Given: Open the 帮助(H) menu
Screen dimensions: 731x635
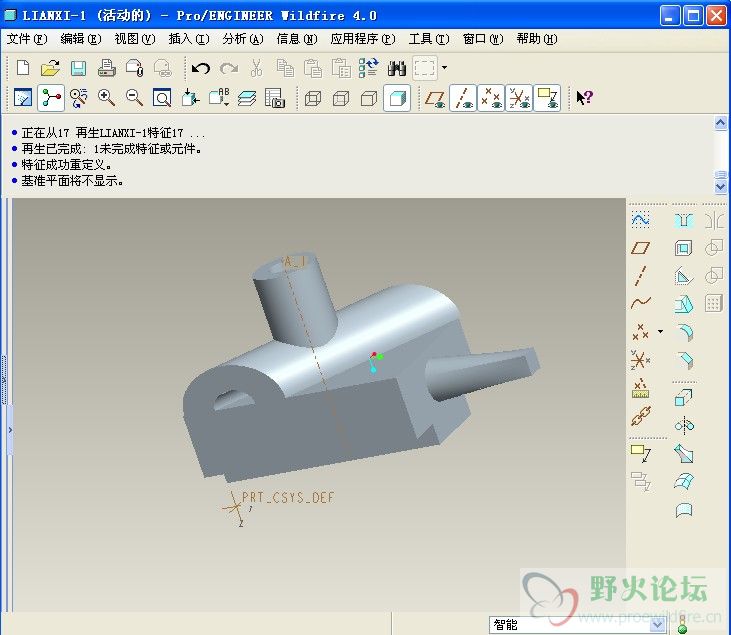Looking at the screenshot, I should 537,39.
